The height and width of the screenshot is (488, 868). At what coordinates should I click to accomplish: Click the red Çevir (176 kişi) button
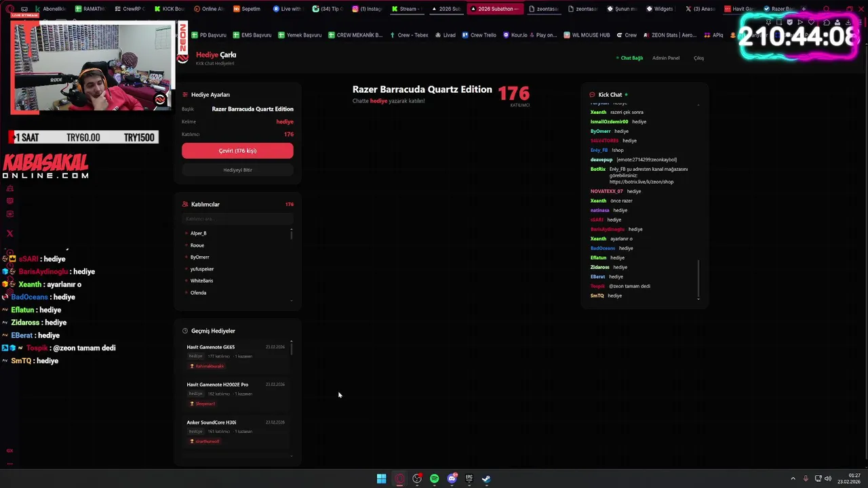pos(237,150)
